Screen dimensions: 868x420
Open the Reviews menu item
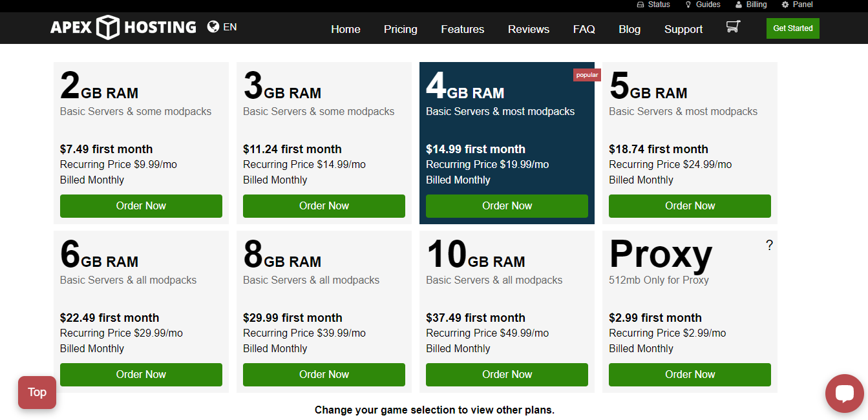click(x=529, y=29)
